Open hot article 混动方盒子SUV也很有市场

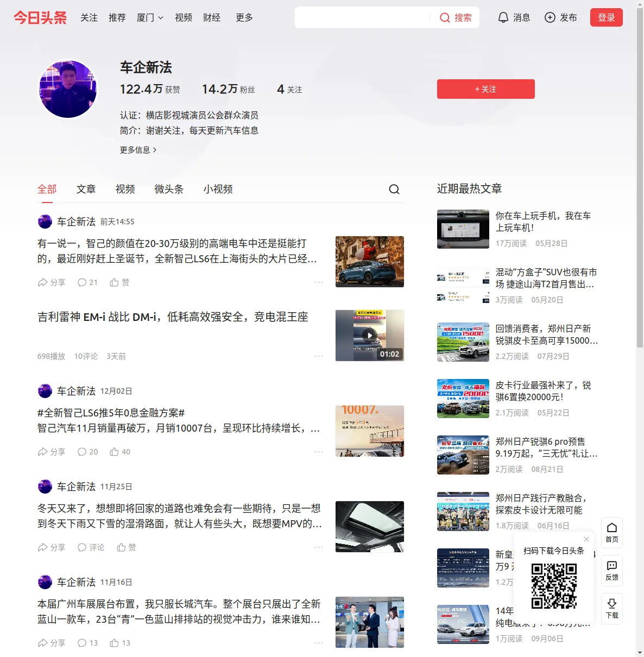[x=546, y=278]
